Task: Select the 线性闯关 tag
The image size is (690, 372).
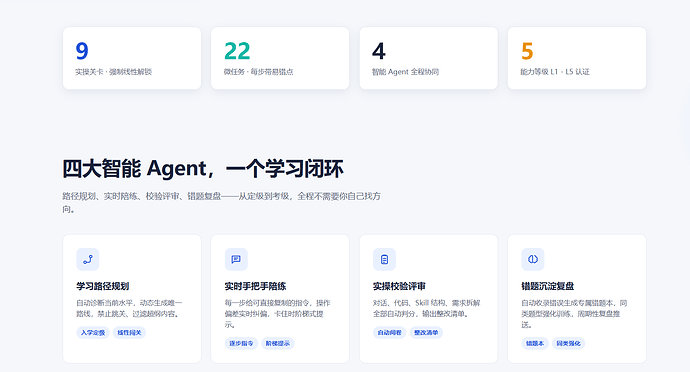Action: [x=129, y=332]
